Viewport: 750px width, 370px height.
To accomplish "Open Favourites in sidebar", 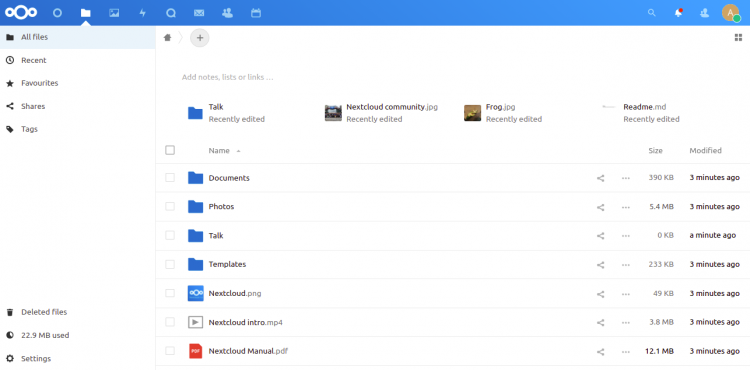I will click(77, 83).
